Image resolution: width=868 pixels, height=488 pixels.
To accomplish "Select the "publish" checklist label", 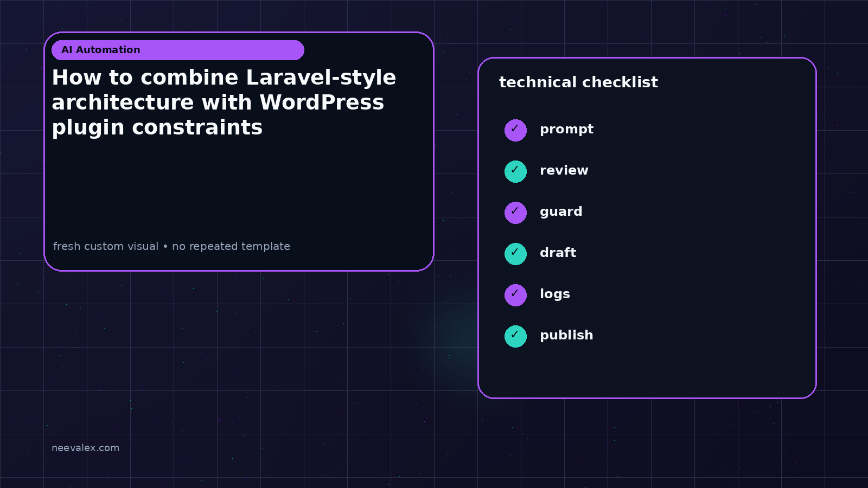I will 566,335.
